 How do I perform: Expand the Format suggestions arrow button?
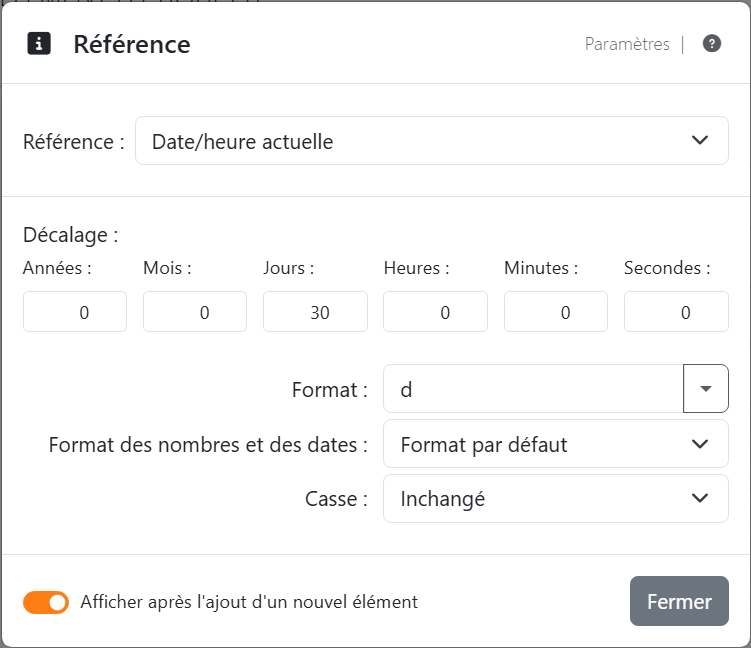706,389
